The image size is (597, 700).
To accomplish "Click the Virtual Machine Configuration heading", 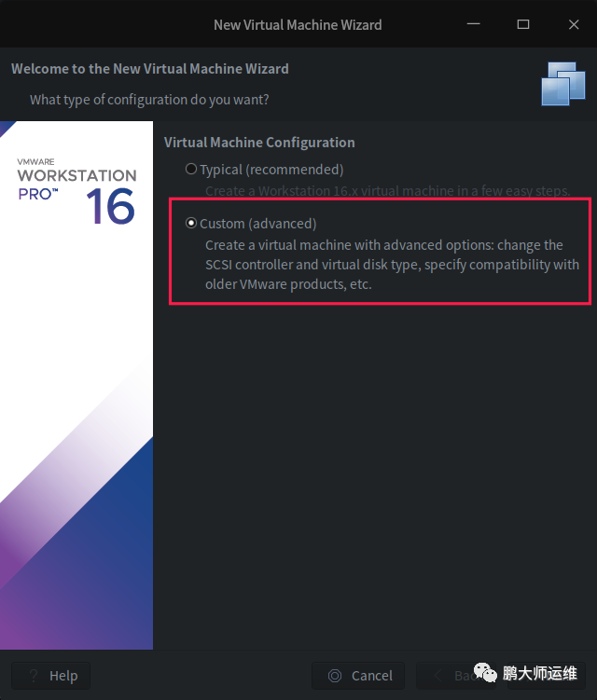I will (259, 143).
